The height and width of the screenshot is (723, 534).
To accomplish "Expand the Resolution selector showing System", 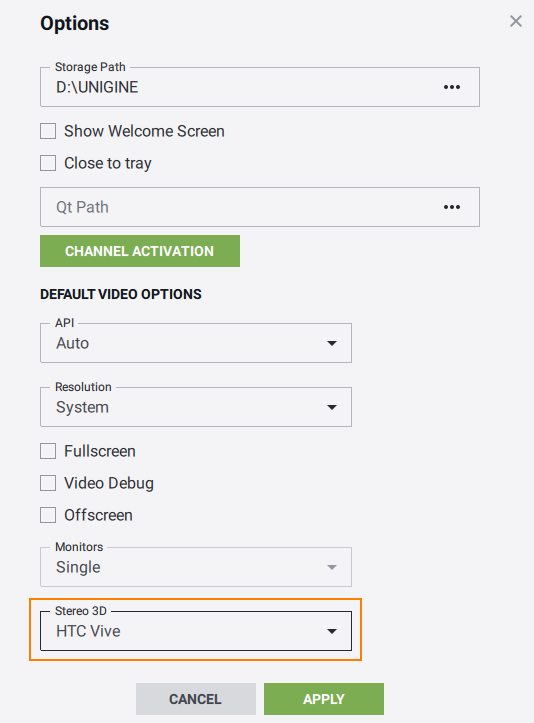I will click(196, 407).
